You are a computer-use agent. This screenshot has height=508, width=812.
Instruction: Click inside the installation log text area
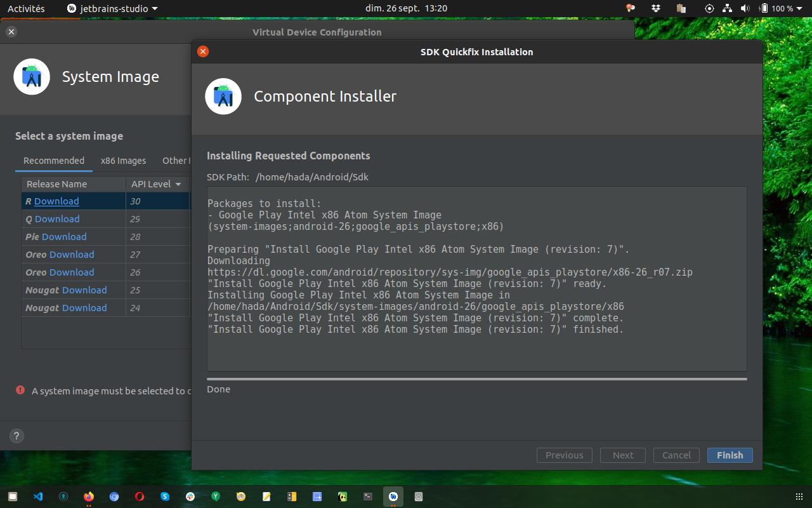point(477,279)
